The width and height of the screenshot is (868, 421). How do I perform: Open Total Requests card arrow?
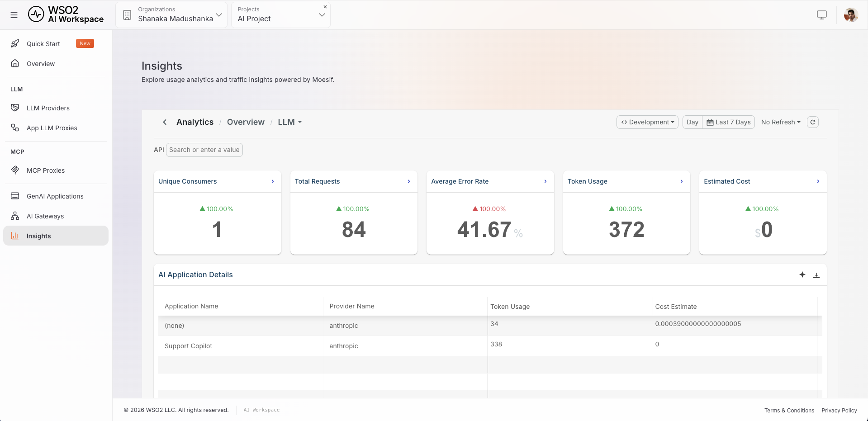(409, 181)
